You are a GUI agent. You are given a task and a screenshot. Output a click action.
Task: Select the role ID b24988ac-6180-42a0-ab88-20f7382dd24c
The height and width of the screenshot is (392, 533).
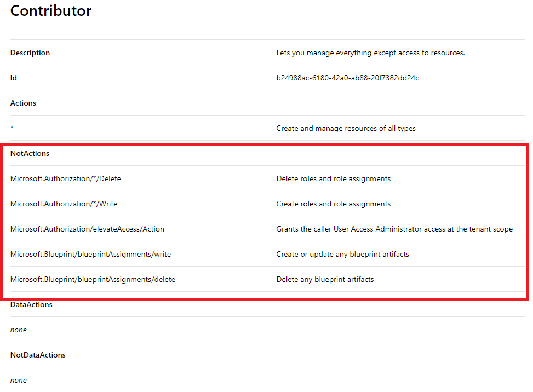pyautogui.click(x=347, y=78)
